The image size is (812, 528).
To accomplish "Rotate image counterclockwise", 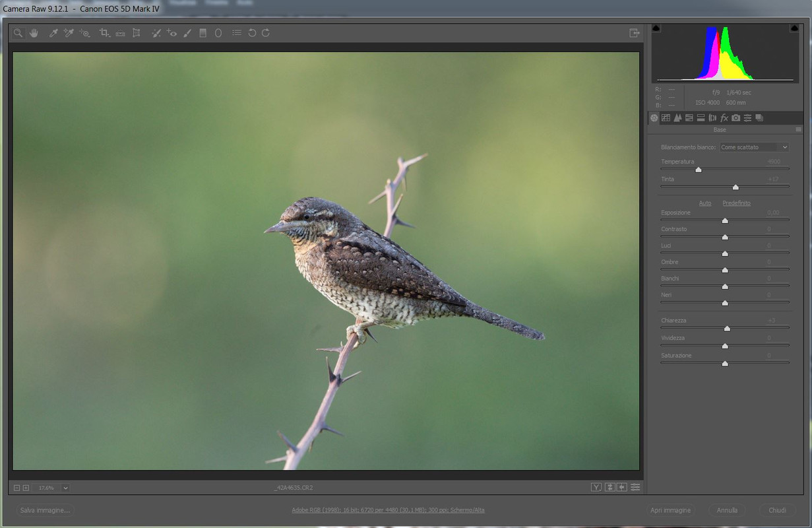I will [x=252, y=33].
